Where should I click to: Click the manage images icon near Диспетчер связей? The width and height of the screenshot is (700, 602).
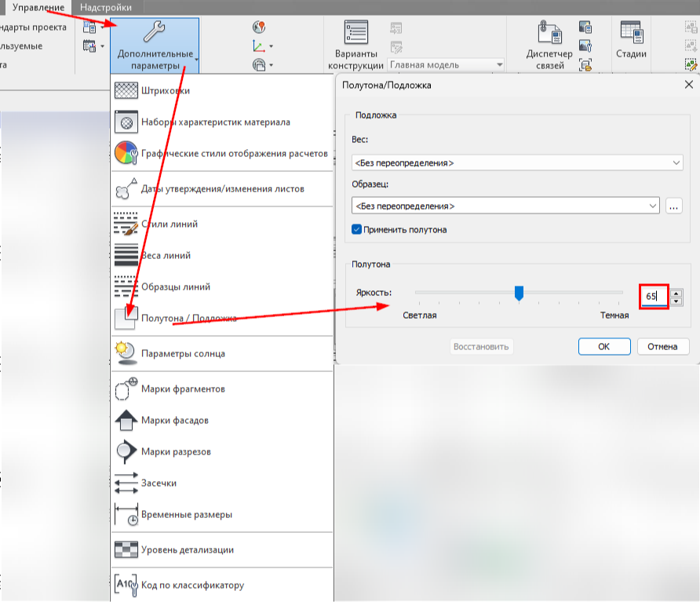(x=585, y=46)
